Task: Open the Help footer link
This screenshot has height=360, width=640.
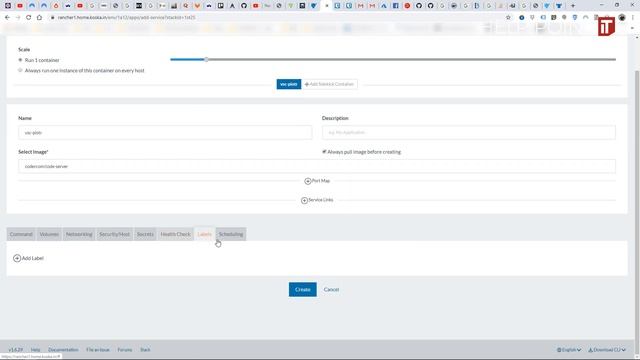Action: tap(36, 350)
